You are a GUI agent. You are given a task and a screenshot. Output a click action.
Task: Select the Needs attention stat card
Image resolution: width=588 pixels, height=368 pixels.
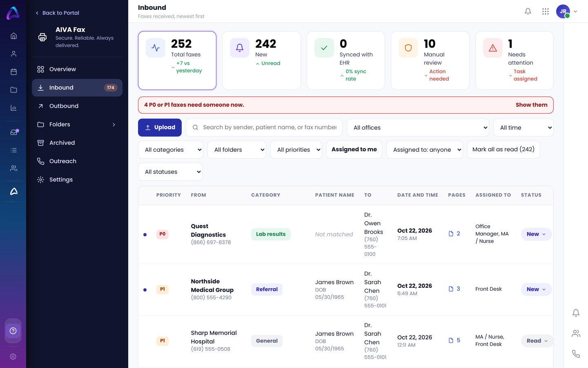click(514, 61)
